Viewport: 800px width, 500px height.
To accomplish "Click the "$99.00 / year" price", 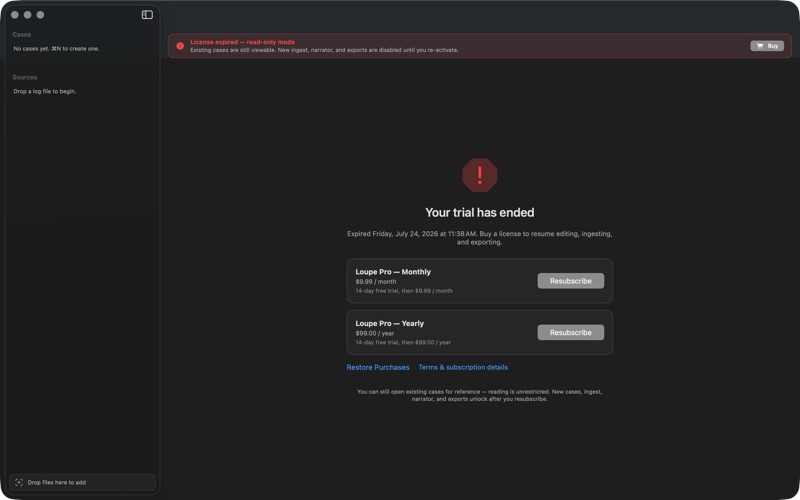I will [374, 333].
